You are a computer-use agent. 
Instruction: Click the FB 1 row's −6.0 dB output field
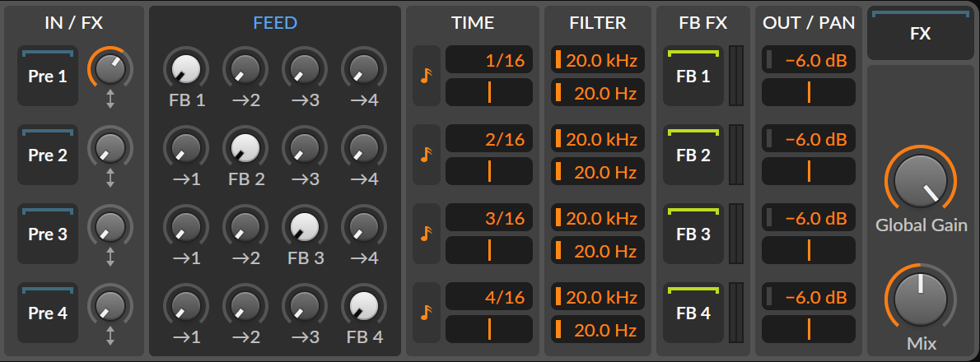coord(809,60)
